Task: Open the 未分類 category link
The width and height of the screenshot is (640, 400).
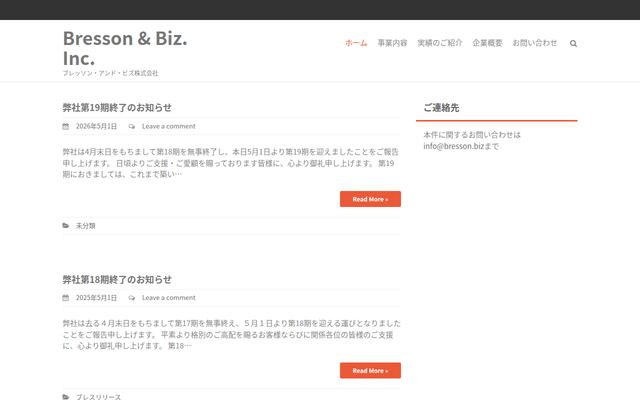Action: (x=85, y=226)
